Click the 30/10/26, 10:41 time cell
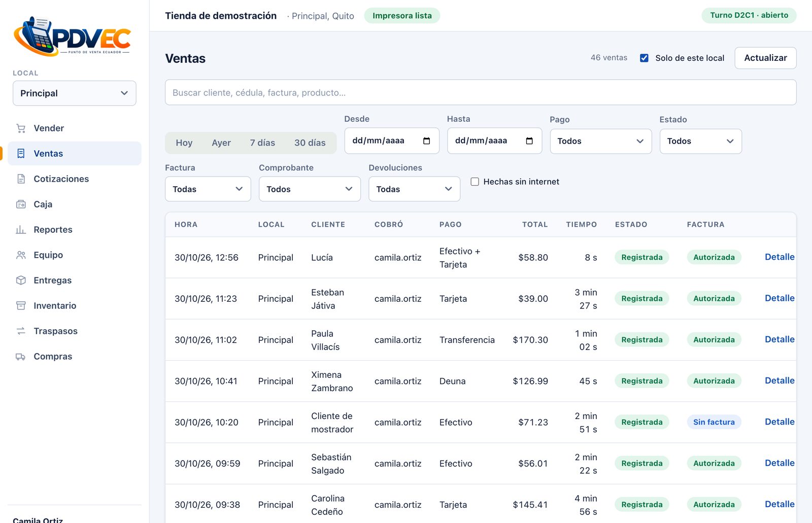This screenshot has height=523, width=812. pos(206,381)
